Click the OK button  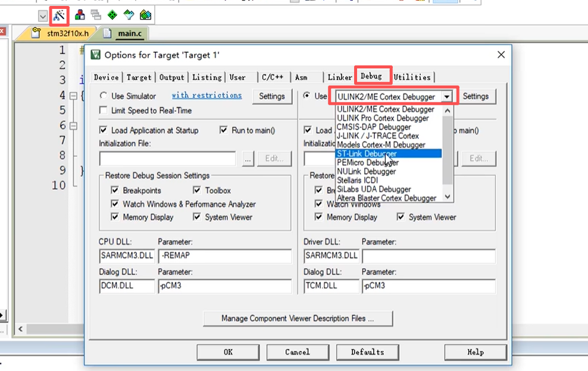pos(228,352)
